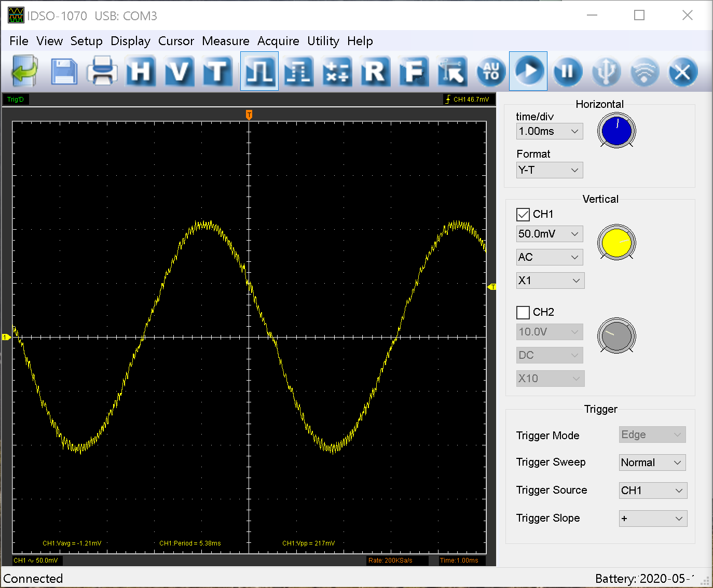Click the yellow trigger level marker
This screenshot has height=588, width=713.
[x=492, y=287]
